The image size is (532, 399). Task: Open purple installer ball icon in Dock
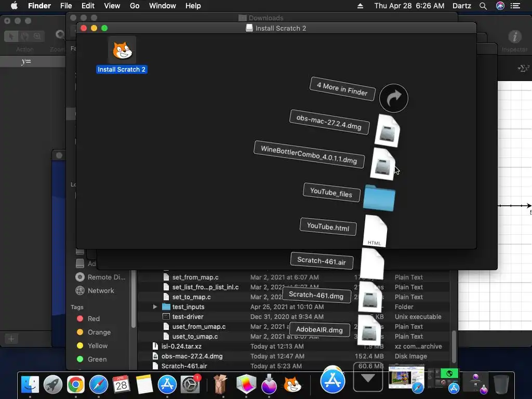click(x=269, y=385)
